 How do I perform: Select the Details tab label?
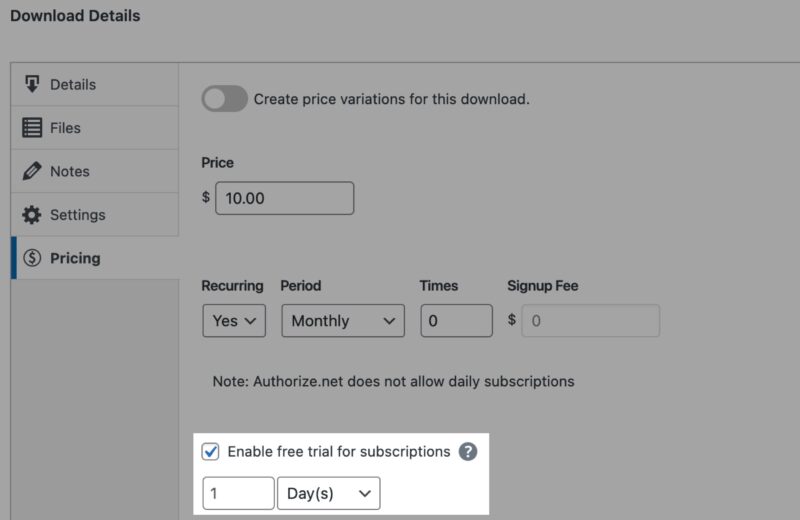[x=73, y=84]
